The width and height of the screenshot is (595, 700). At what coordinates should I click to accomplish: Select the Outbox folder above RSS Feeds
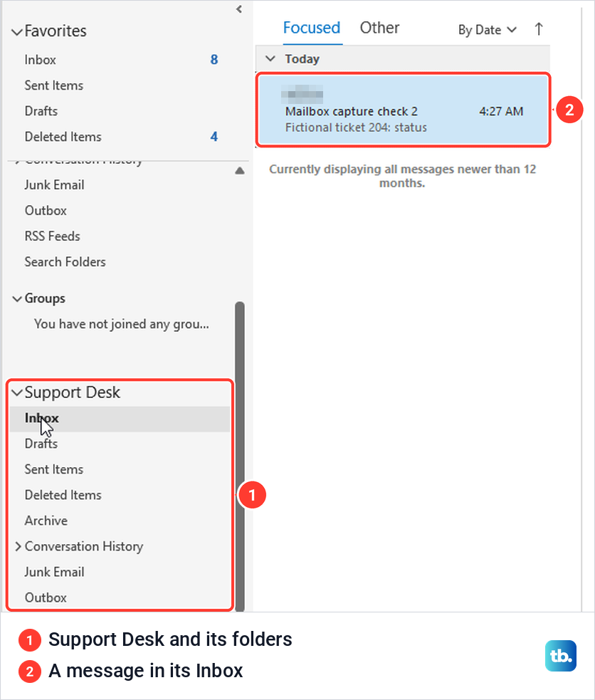point(46,210)
